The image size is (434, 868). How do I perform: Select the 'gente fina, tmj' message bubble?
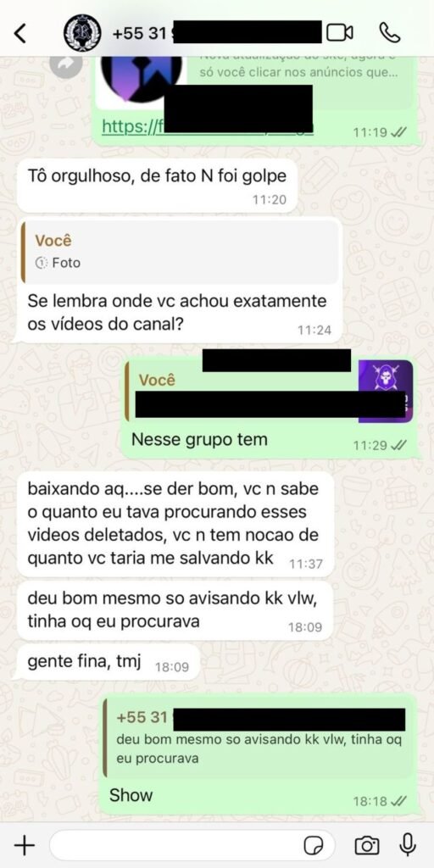click(108, 662)
